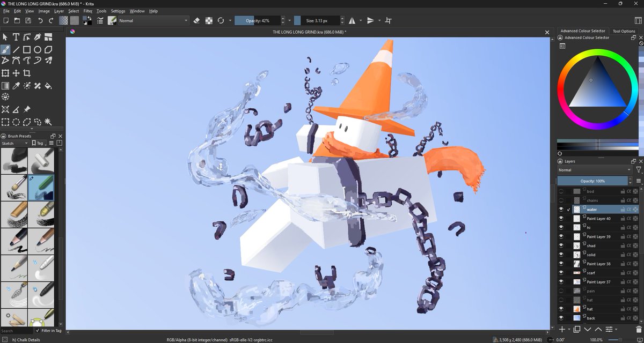The height and width of the screenshot is (343, 644).
Task: Open layer properties sliders button
Action: point(609,329)
